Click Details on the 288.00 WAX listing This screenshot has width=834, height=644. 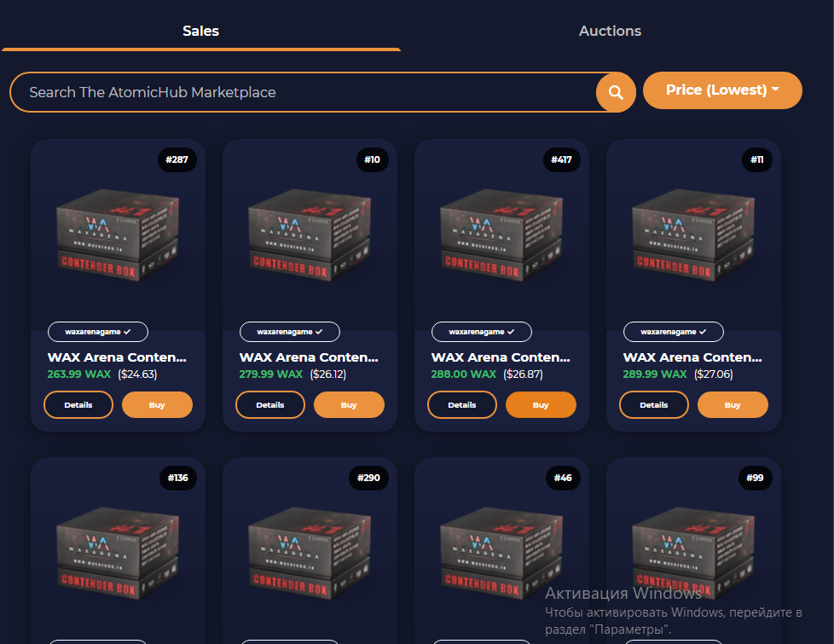(x=461, y=405)
